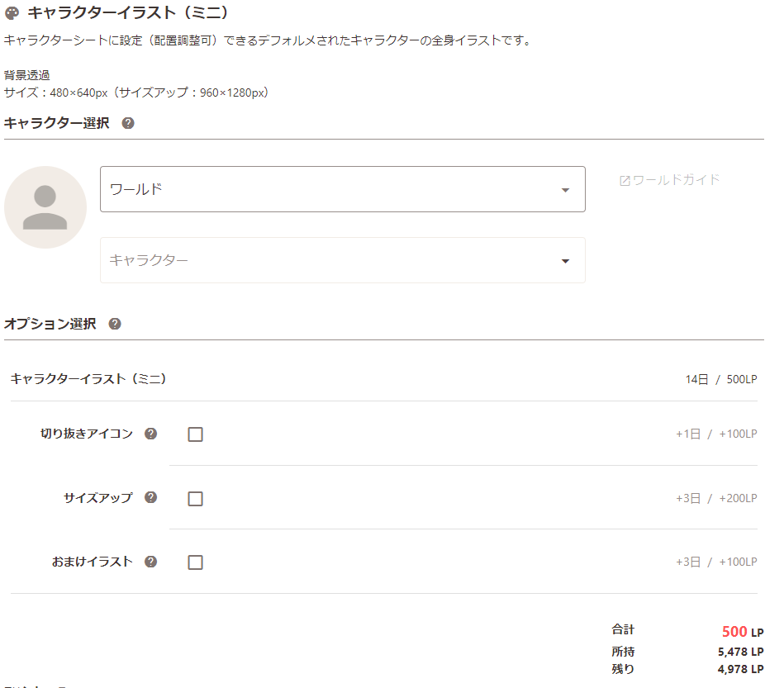Click the サイズアップ option label
This screenshot has width=784, height=688.
(x=98, y=497)
